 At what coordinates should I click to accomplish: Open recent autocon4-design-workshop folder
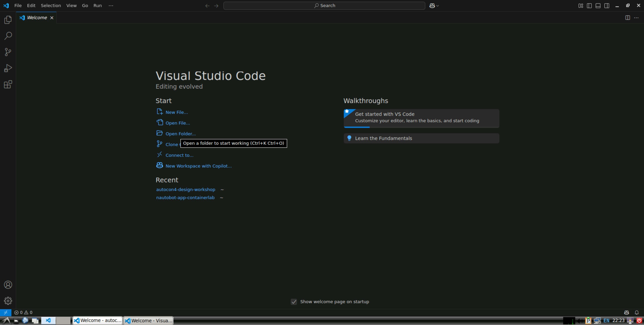tap(185, 189)
